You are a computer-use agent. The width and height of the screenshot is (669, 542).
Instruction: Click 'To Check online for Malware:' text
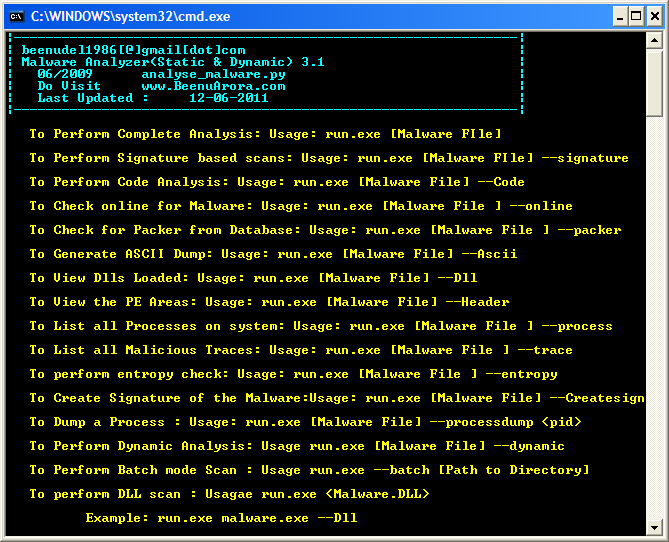tap(141, 206)
